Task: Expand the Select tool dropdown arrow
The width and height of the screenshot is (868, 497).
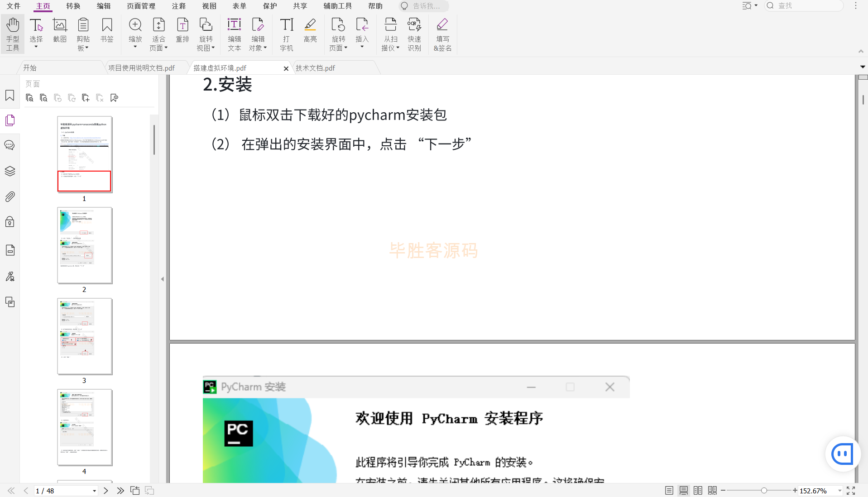Action: click(36, 47)
